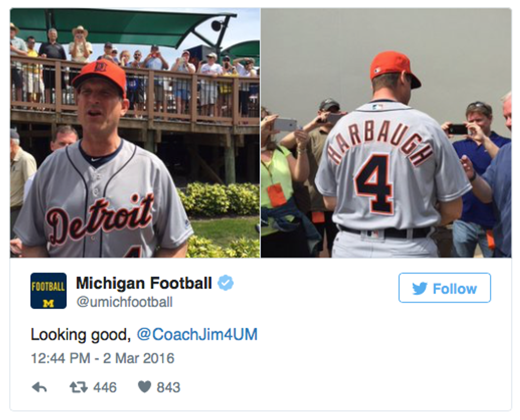The image size is (520, 420).
Task: Click the @umichfootball handle
Action: tap(124, 302)
